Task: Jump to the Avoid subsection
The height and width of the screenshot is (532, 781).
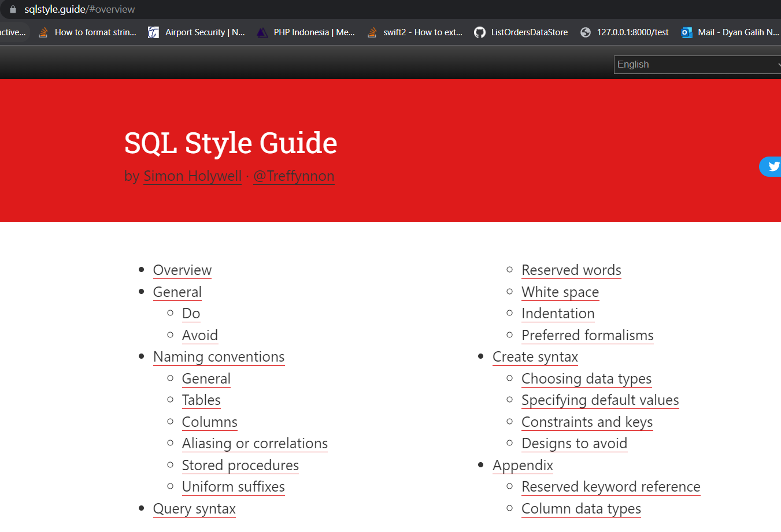Action: 199,336
